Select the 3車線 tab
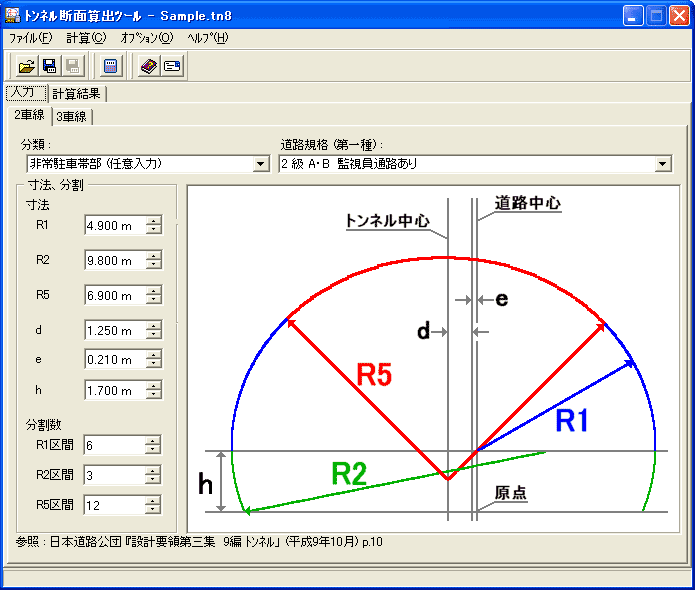This screenshot has width=695, height=590. coord(71,117)
